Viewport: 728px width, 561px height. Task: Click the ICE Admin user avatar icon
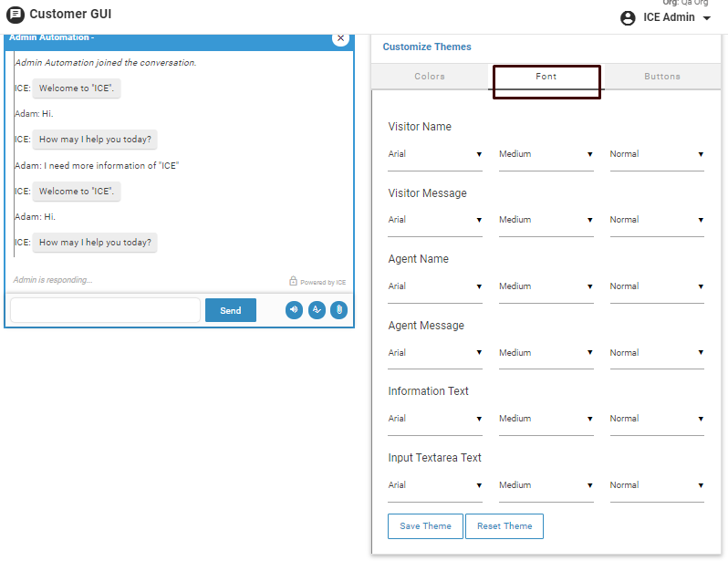coord(628,18)
